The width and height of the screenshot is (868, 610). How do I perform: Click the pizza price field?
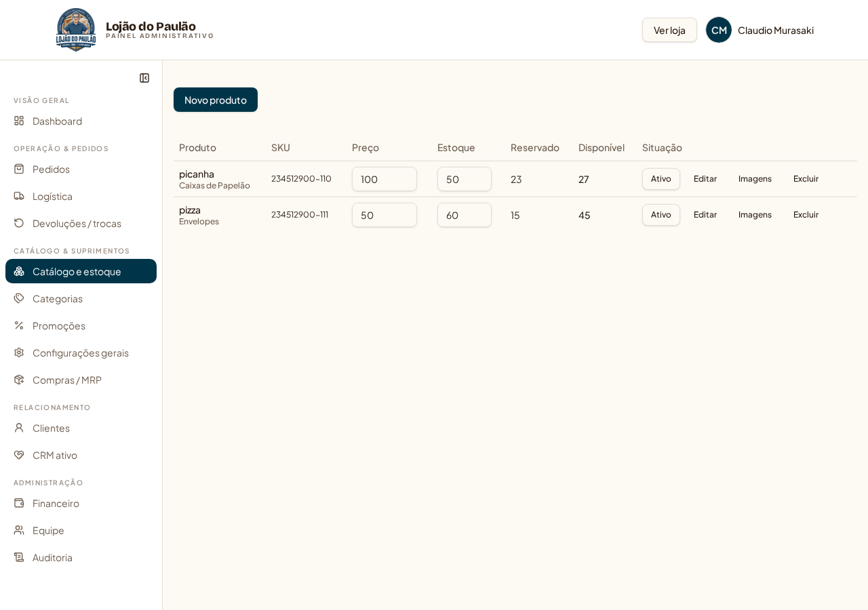coord(384,215)
